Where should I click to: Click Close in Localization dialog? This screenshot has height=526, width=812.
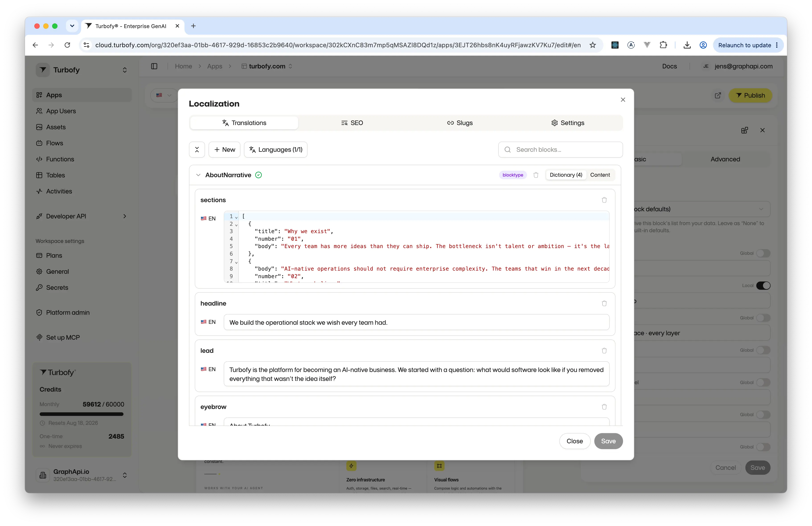(574, 441)
